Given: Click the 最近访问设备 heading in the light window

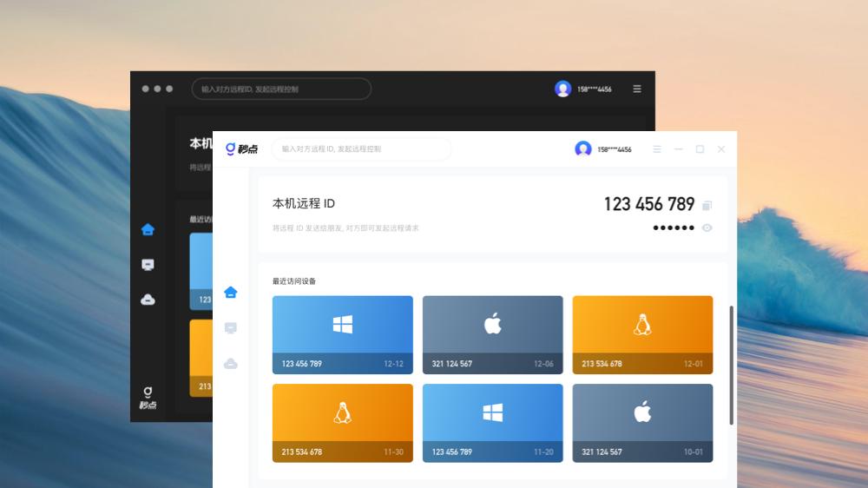Looking at the screenshot, I should click(294, 280).
